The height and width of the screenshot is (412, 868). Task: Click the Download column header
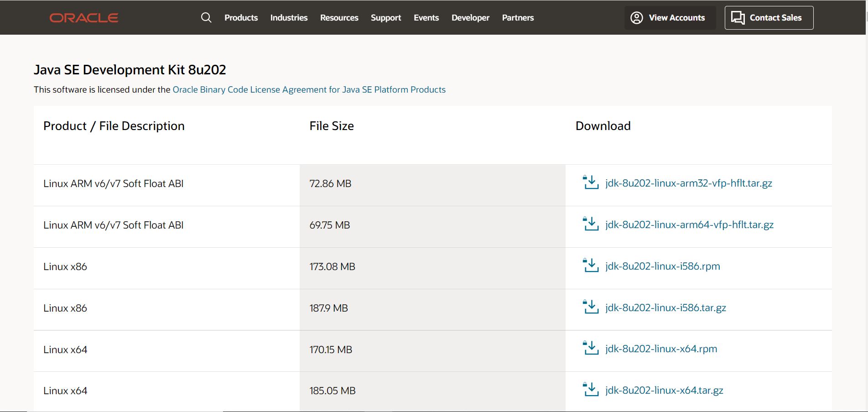click(603, 126)
